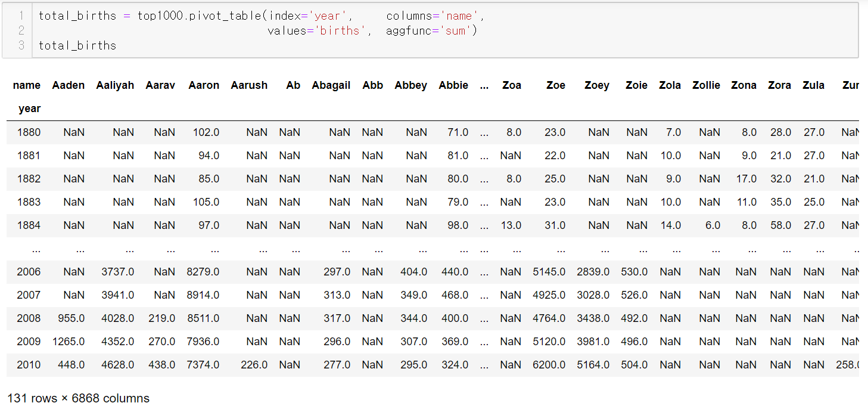868x406 pixels.
Task: Click Aaron value 8279.0 in 2006
Action: pyautogui.click(x=203, y=272)
